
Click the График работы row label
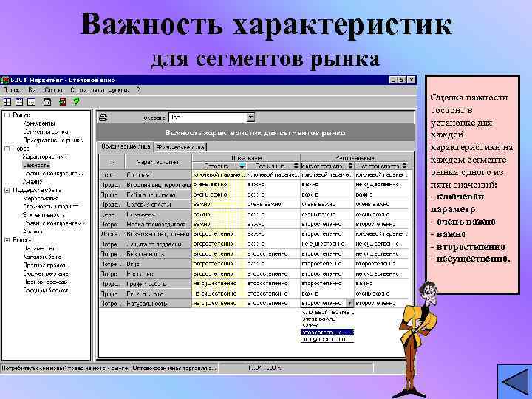click(158, 284)
